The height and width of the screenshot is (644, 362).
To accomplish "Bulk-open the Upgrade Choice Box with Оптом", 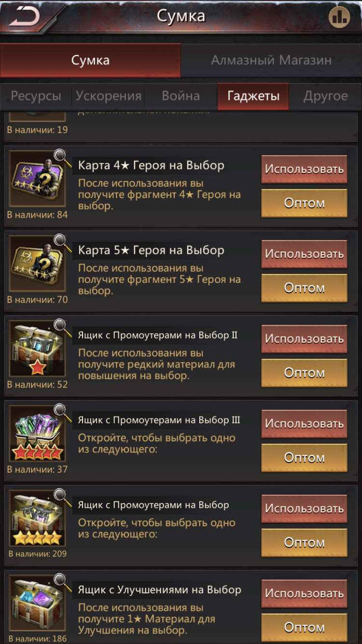I will click(x=305, y=627).
